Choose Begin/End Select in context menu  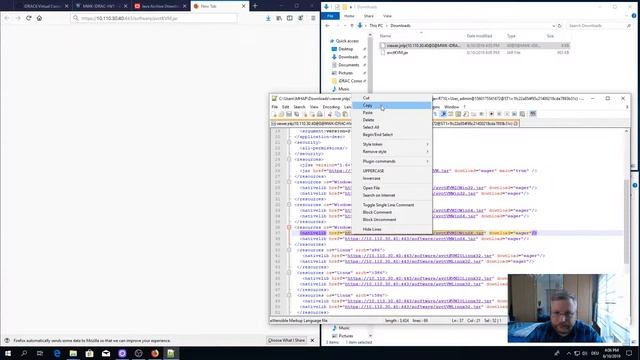point(392,135)
